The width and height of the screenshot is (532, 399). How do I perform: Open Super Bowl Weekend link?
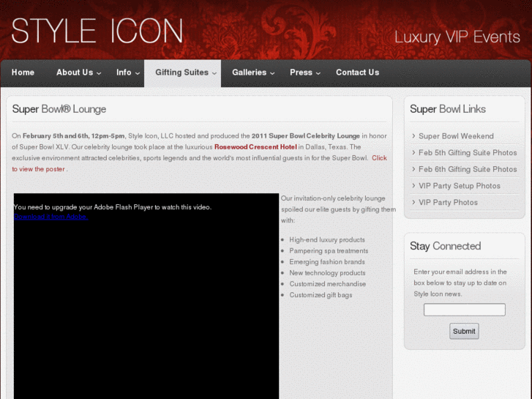click(456, 136)
